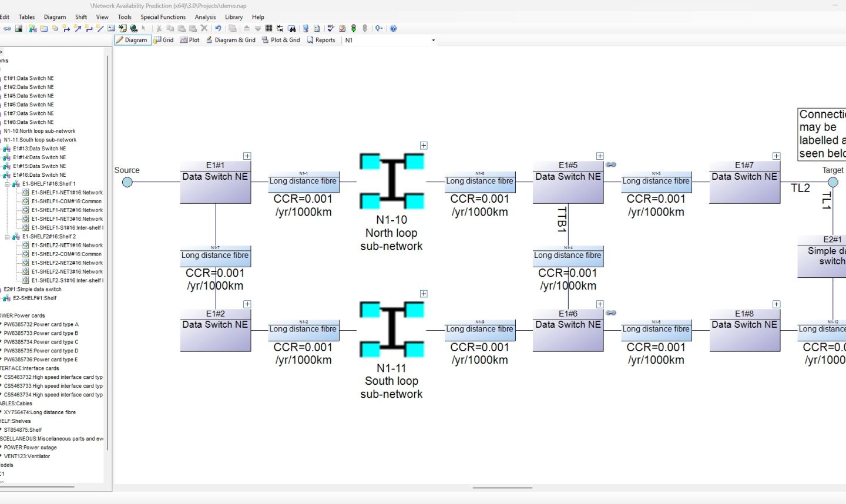Open the Analysis menu
Image resolution: width=846 pixels, height=504 pixels.
pyautogui.click(x=205, y=17)
